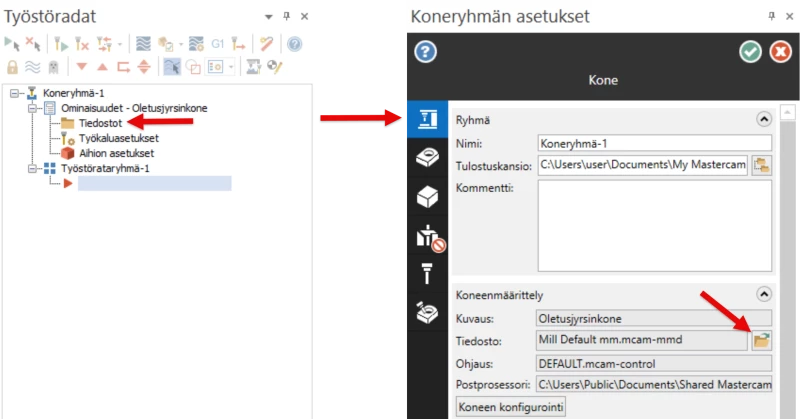Browse for the machine definition file (Tiedosto)
This screenshot has height=419, width=800.
[x=762, y=341]
